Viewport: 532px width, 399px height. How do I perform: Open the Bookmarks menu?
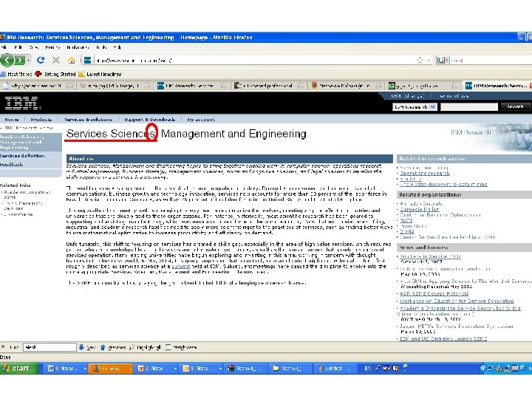coord(78,47)
